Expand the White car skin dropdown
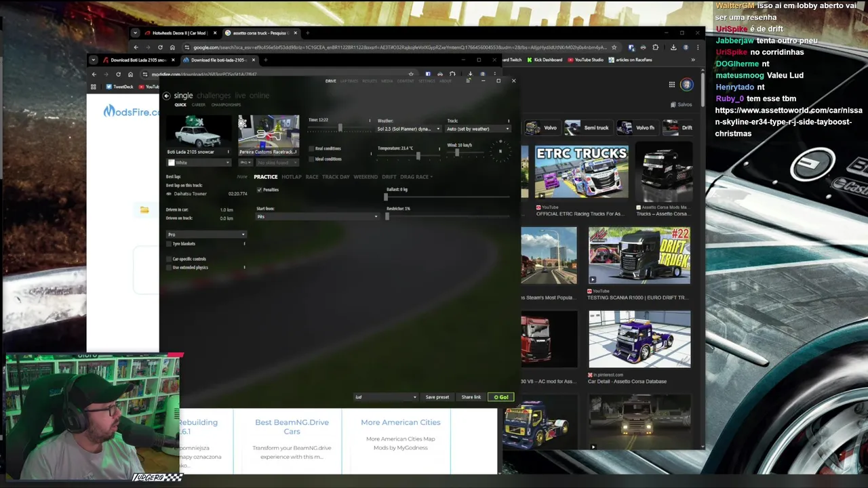868x488 pixels. pos(199,163)
